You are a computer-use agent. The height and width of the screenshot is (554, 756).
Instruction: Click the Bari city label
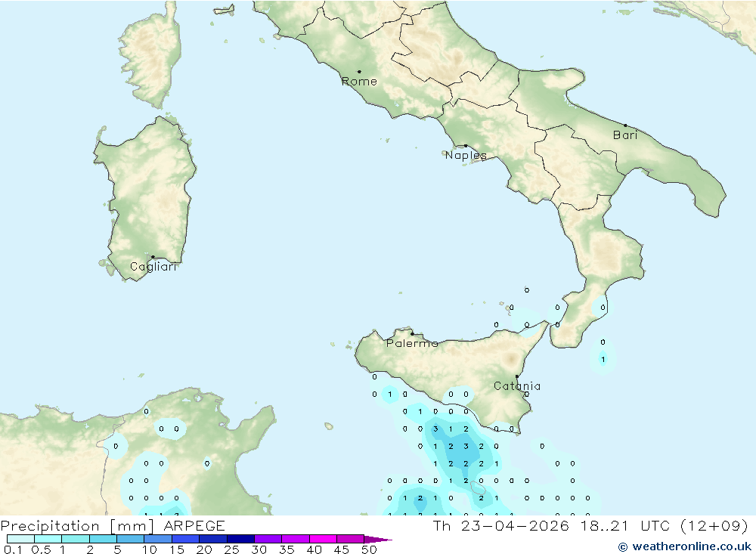[x=625, y=135]
